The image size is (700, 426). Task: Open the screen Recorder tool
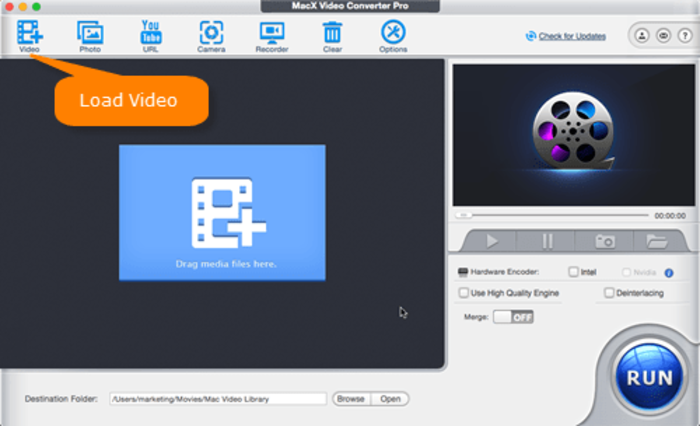(x=272, y=36)
